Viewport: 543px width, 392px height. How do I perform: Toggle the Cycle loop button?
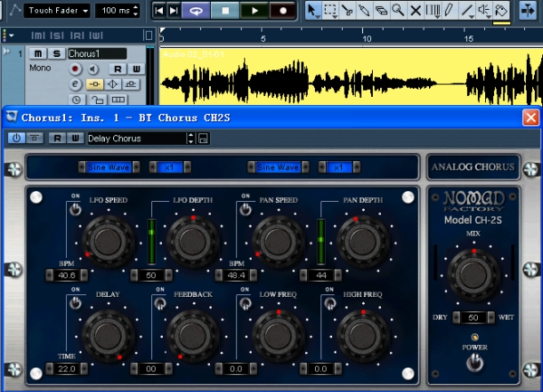195,11
